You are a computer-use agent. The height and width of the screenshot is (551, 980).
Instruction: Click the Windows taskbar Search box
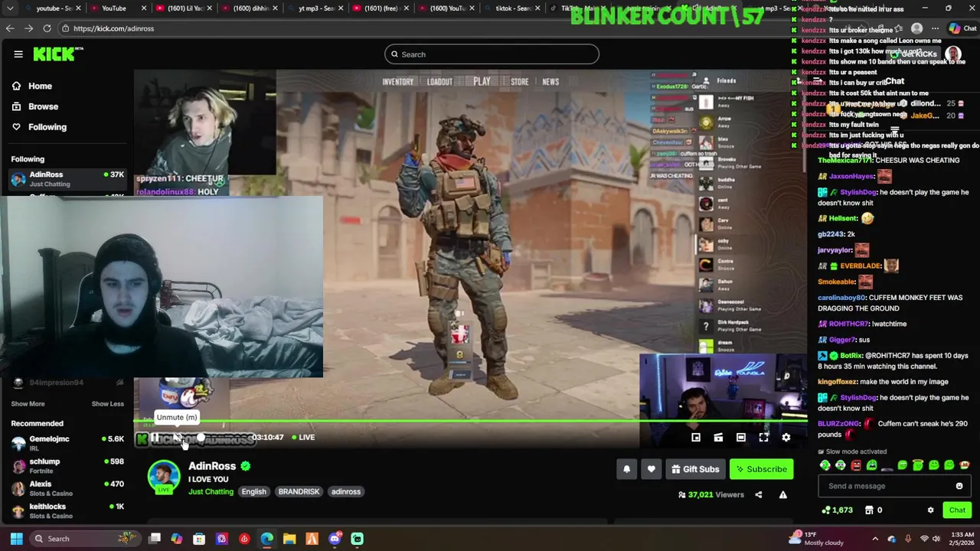tap(84, 539)
